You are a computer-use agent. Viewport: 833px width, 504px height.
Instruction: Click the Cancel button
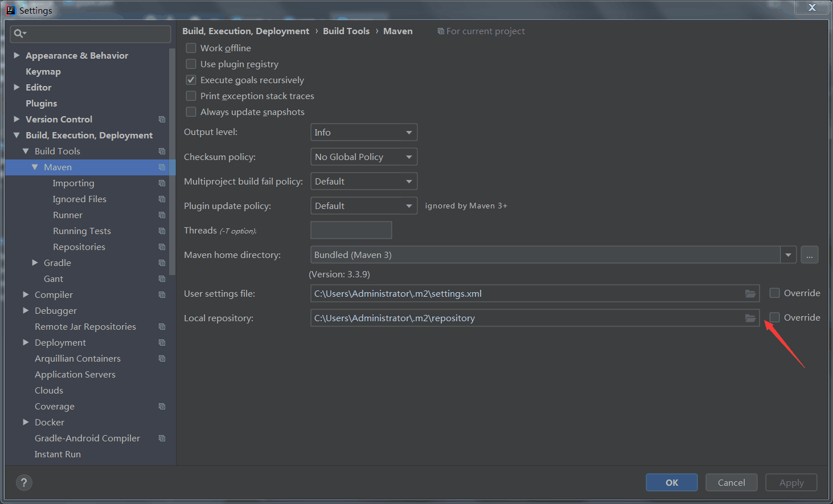click(x=731, y=483)
